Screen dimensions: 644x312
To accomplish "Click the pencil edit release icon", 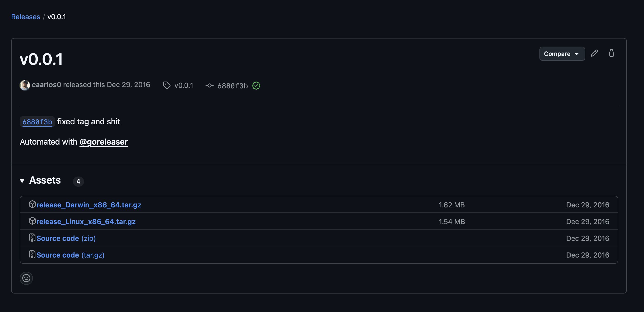I will click(594, 53).
